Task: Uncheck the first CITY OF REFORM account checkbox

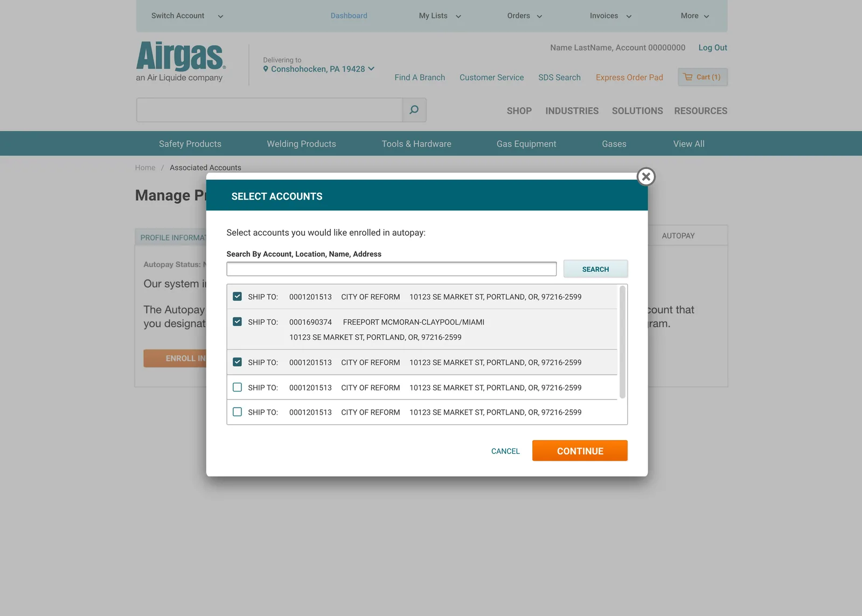Action: (237, 297)
